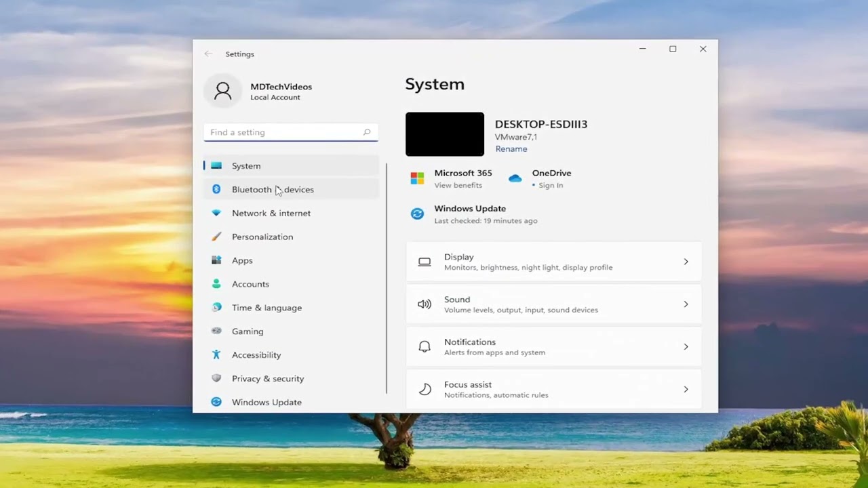Viewport: 868px width, 488px height.
Task: Click the Network & internet wifi icon
Action: (216, 213)
